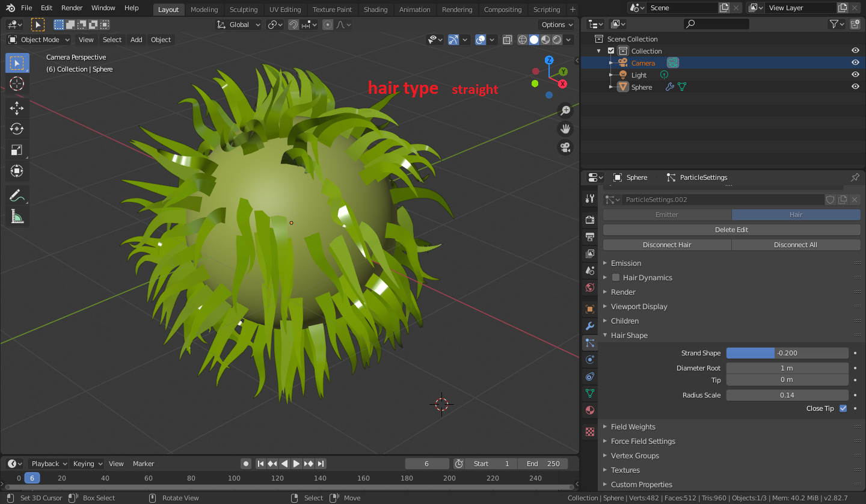Image resolution: width=866 pixels, height=504 pixels.
Task: Adjust the Radius Scale slider
Action: [x=787, y=395]
